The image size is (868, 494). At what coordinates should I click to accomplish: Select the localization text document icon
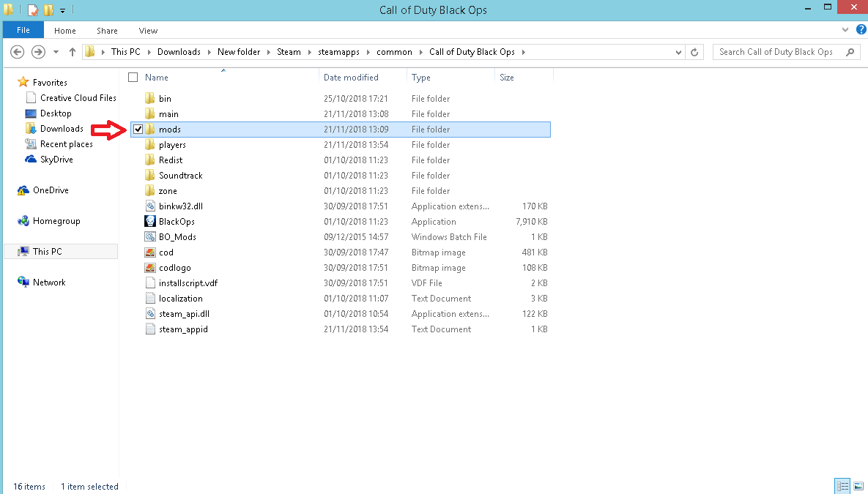149,298
